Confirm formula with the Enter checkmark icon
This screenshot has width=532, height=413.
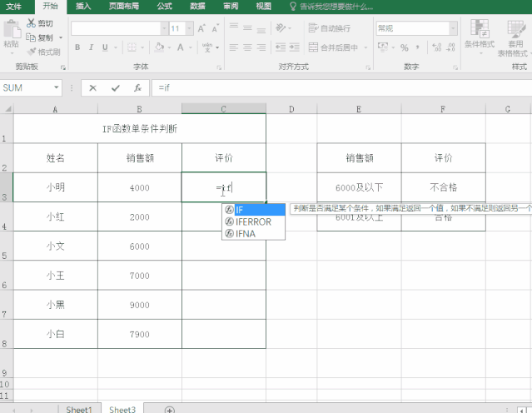click(x=115, y=87)
